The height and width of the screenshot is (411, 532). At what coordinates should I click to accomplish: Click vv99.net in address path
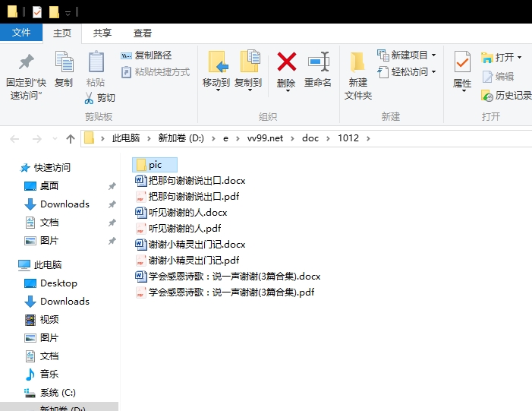(x=265, y=138)
